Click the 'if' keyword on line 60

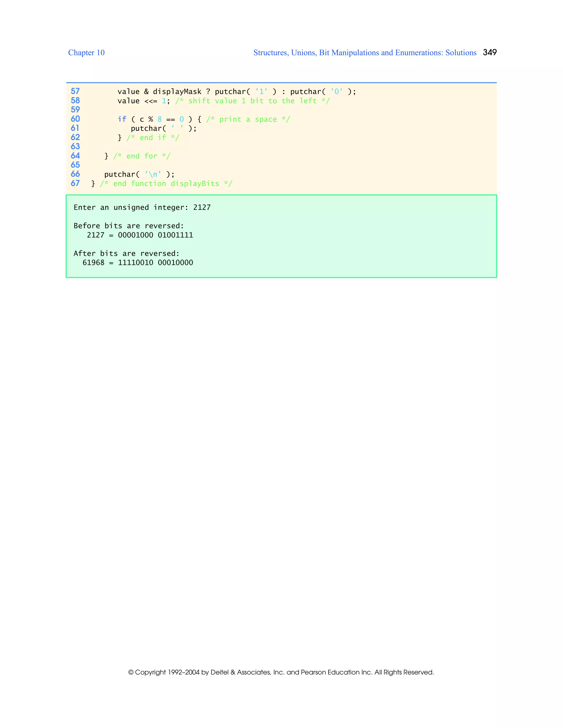point(122,119)
